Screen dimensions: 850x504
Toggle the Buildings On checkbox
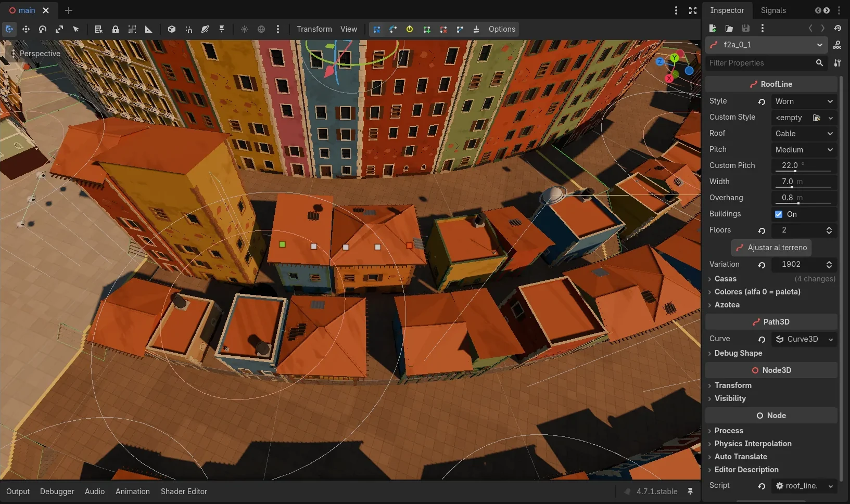779,214
